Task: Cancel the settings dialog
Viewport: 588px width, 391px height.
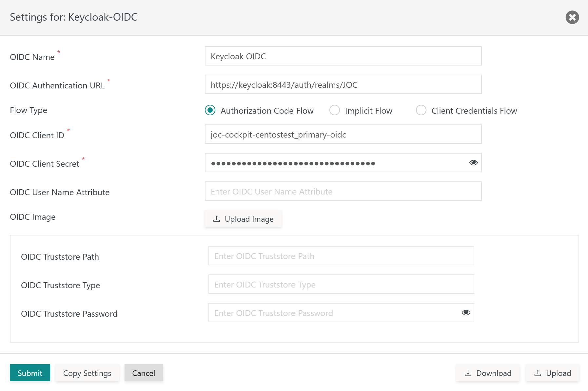Action: tap(144, 373)
